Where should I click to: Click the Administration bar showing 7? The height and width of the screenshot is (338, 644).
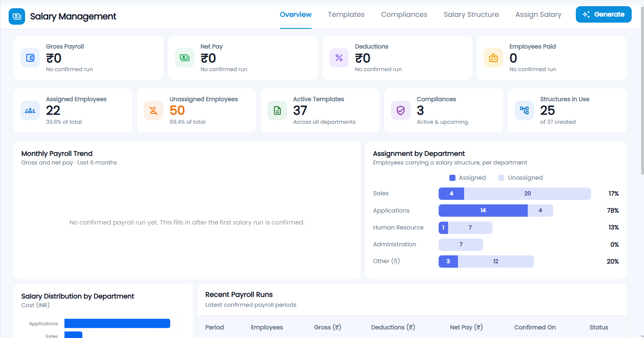point(461,245)
